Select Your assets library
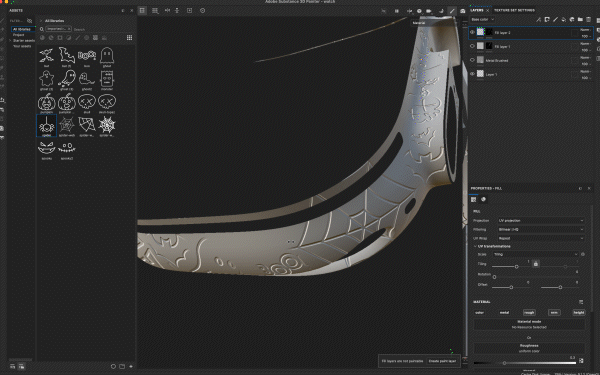The image size is (600, 375). point(22,46)
